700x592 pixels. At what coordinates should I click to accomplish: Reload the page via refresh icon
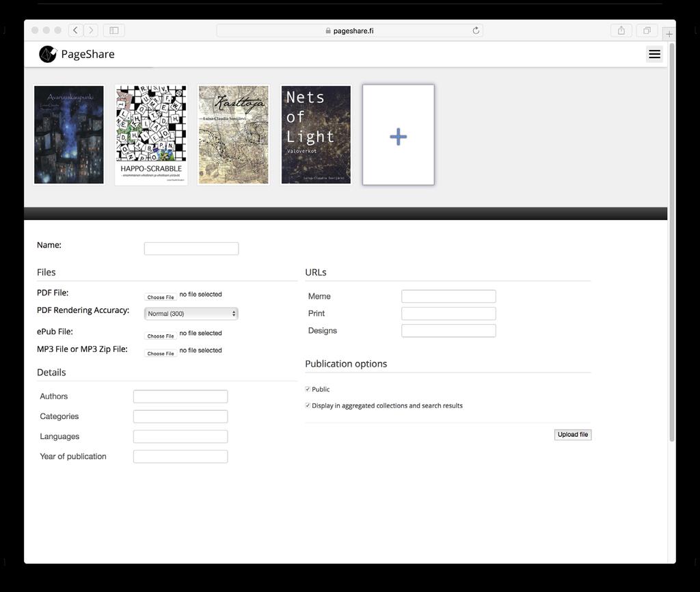point(476,30)
